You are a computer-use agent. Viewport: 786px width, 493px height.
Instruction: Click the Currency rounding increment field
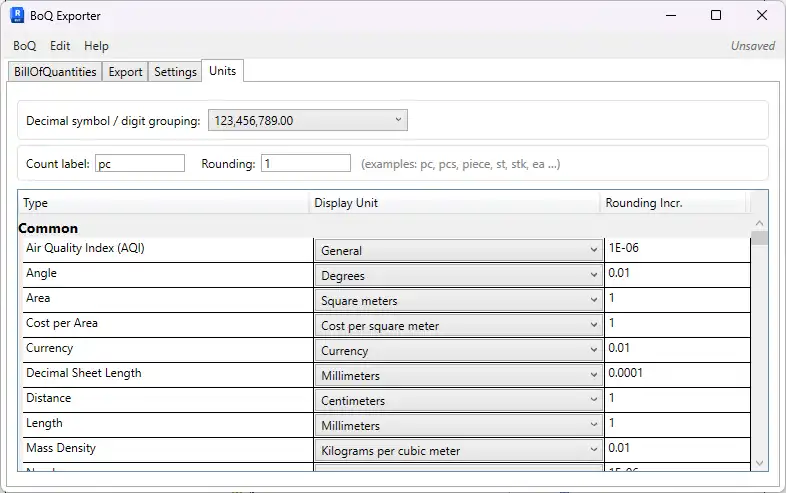[676, 349]
